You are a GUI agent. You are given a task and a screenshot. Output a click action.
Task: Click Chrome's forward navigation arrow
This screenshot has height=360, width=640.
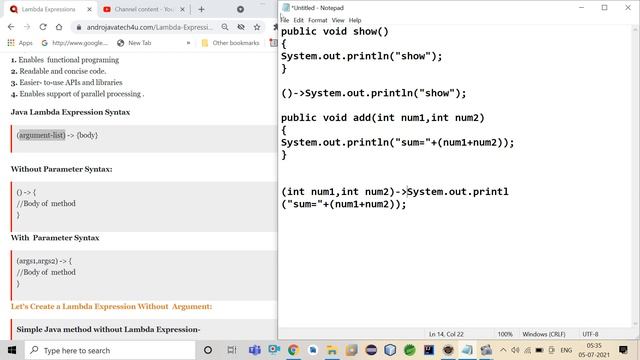pos(27,27)
